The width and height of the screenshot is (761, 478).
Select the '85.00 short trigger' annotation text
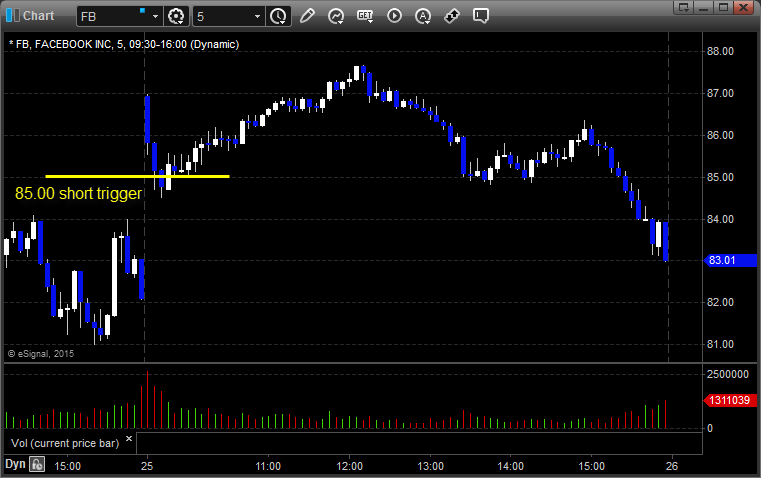(x=79, y=194)
